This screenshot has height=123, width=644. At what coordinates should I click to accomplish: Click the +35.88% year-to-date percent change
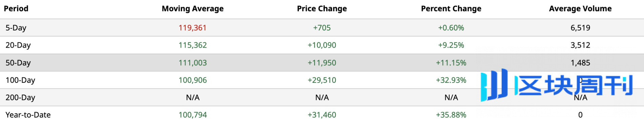coord(451,115)
